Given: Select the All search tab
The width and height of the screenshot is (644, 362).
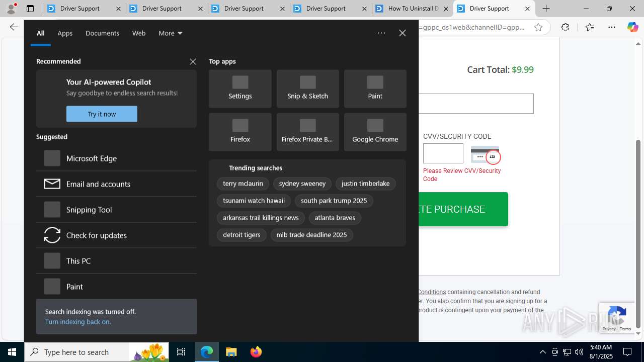Looking at the screenshot, I should click(41, 33).
